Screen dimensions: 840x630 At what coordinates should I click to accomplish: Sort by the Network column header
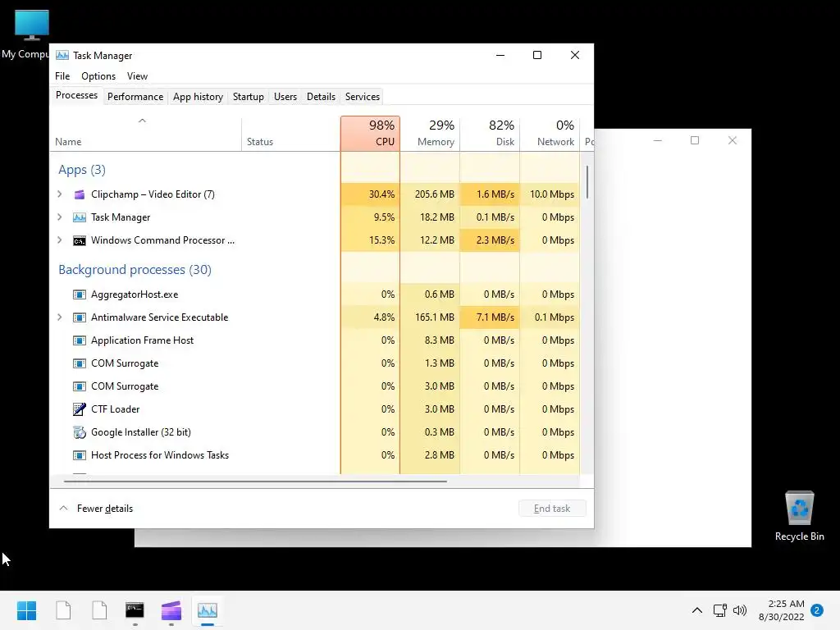550,134
